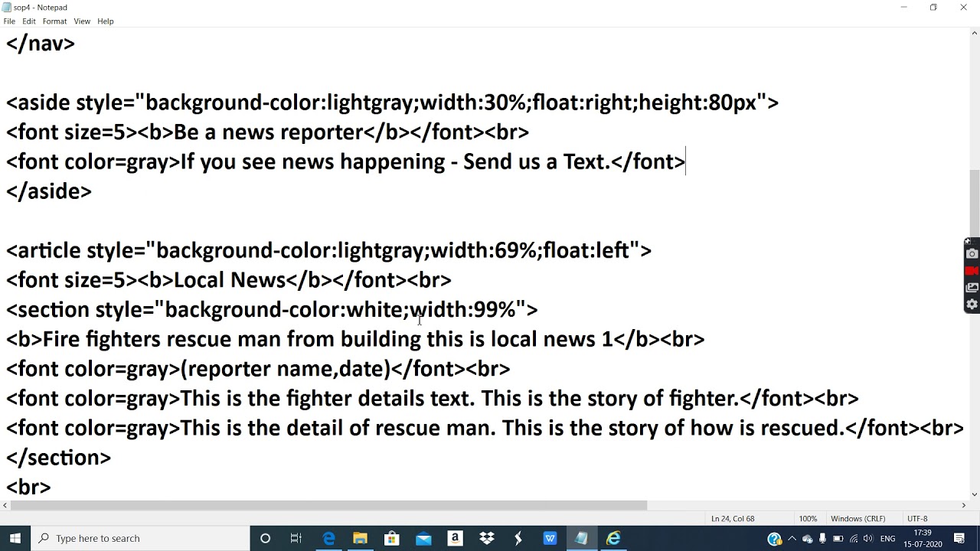Click 'UTF-8' encoding in status bar
This screenshot has height=551, width=980.
(x=917, y=519)
